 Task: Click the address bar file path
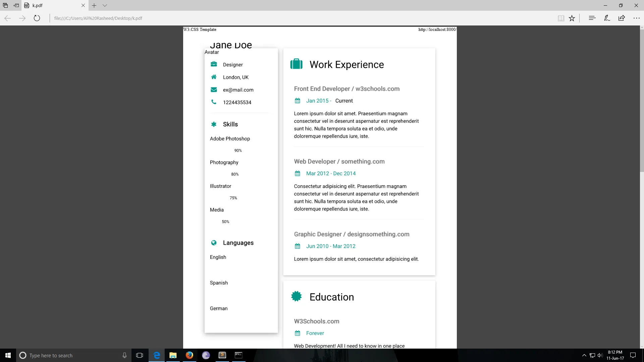point(98,18)
